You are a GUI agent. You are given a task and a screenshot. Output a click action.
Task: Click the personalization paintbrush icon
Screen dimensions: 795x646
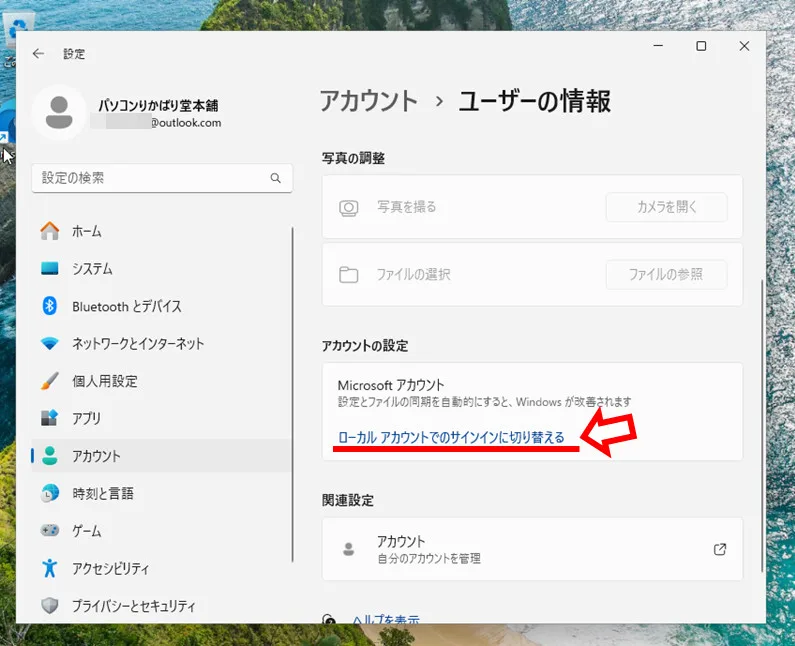click(x=50, y=381)
